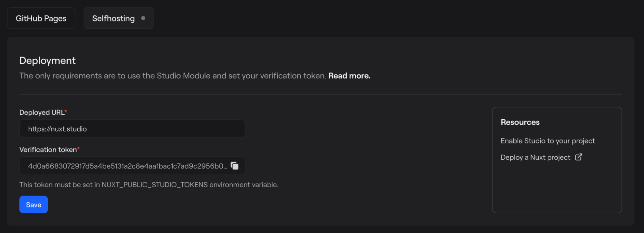Click the Verification token field

pos(132,166)
